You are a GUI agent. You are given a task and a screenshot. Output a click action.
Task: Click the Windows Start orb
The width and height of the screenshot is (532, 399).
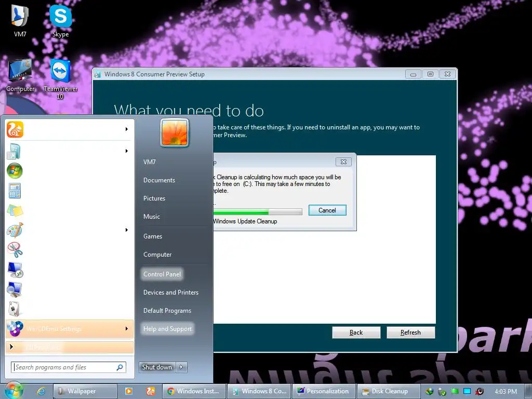[14, 391]
